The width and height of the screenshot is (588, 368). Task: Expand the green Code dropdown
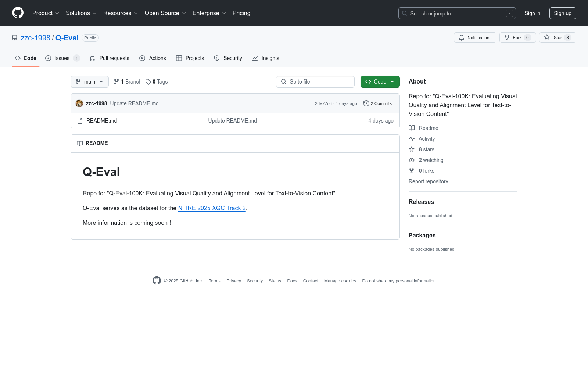click(x=380, y=82)
